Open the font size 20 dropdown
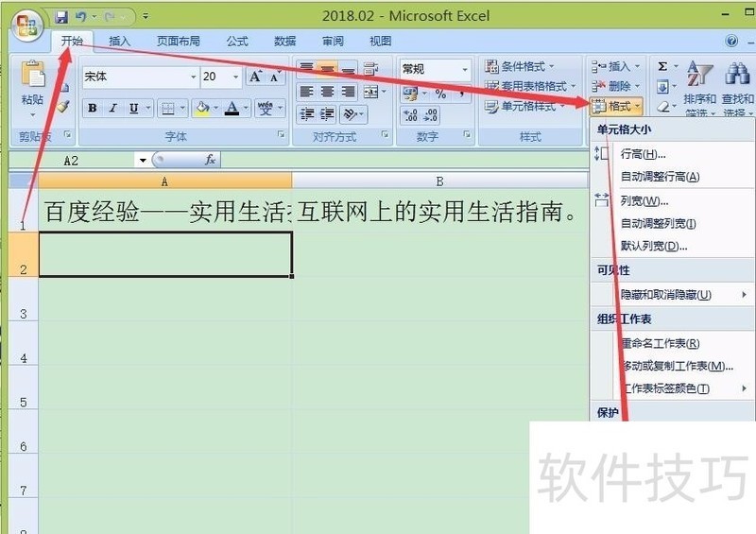Screen dimensions: 756x534 (x=235, y=77)
